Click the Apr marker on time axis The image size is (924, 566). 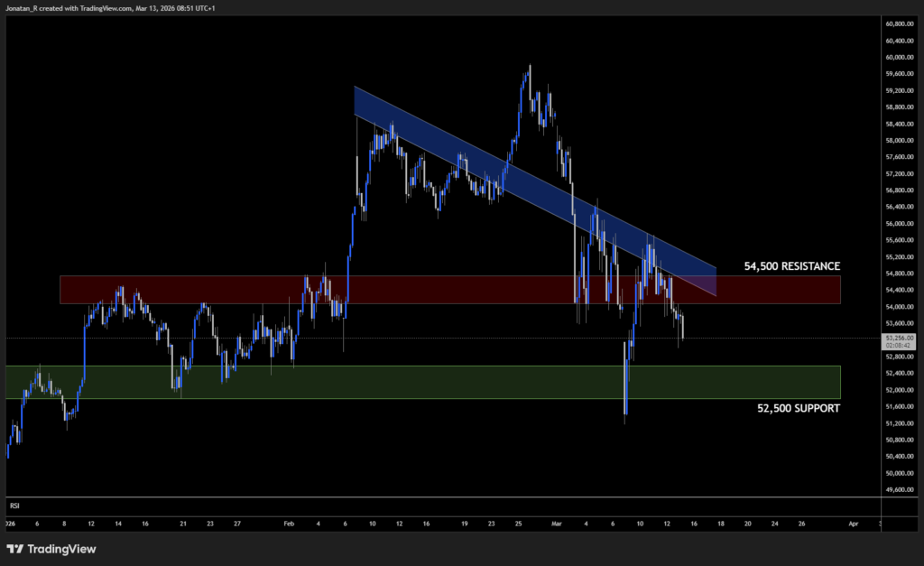[853, 522]
